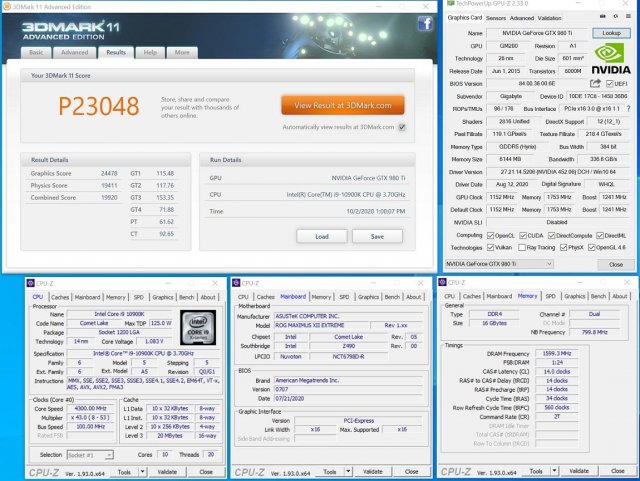
Task: Switch to the Advanced tab in 3DMark 11
Action: point(75,53)
